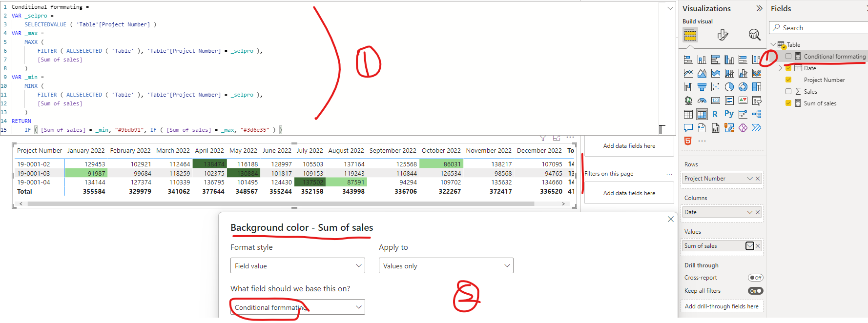Open the Format style dropdown
The height and width of the screenshot is (323, 868).
(x=298, y=265)
